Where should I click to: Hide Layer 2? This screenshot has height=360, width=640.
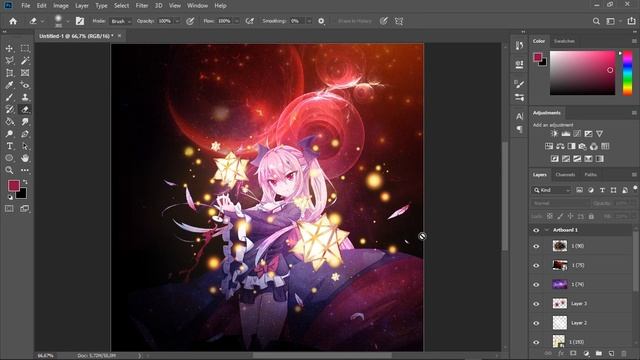(x=536, y=323)
